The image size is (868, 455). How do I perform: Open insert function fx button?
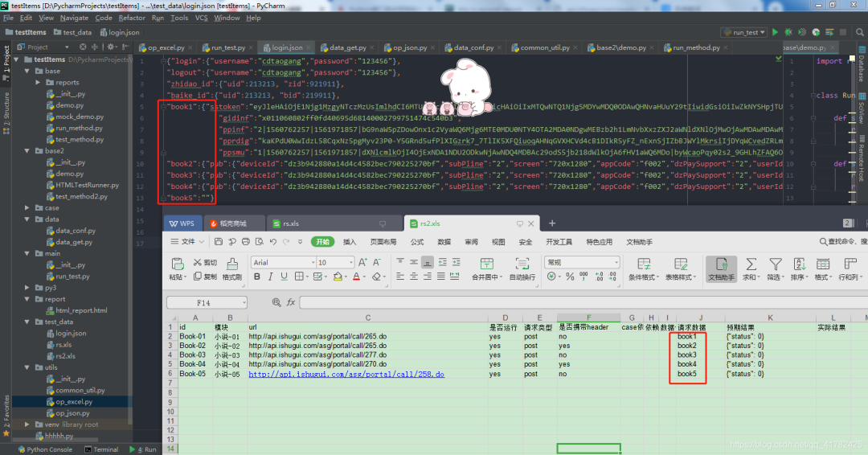(291, 302)
